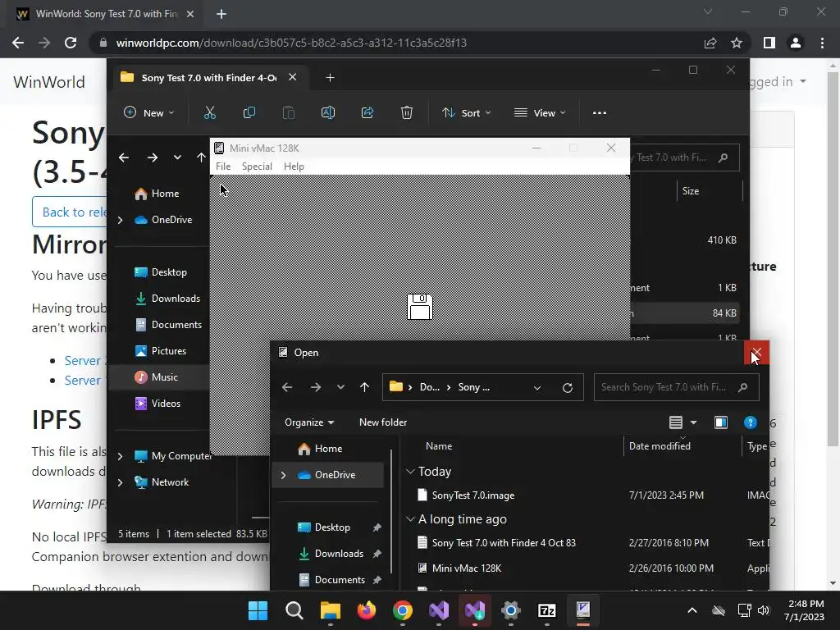Click the Explorer Up directory arrow
The height and width of the screenshot is (630, 840).
pyautogui.click(x=201, y=157)
